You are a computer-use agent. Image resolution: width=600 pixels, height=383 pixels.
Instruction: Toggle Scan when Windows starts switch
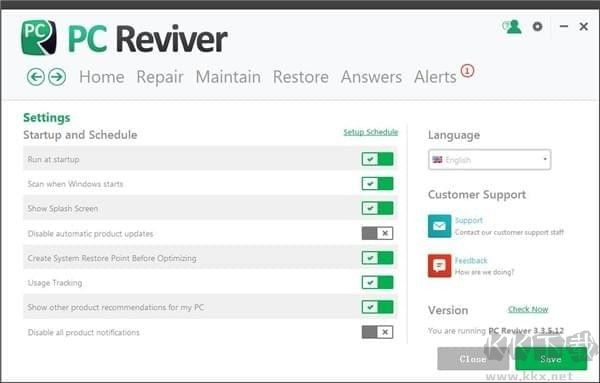377,184
